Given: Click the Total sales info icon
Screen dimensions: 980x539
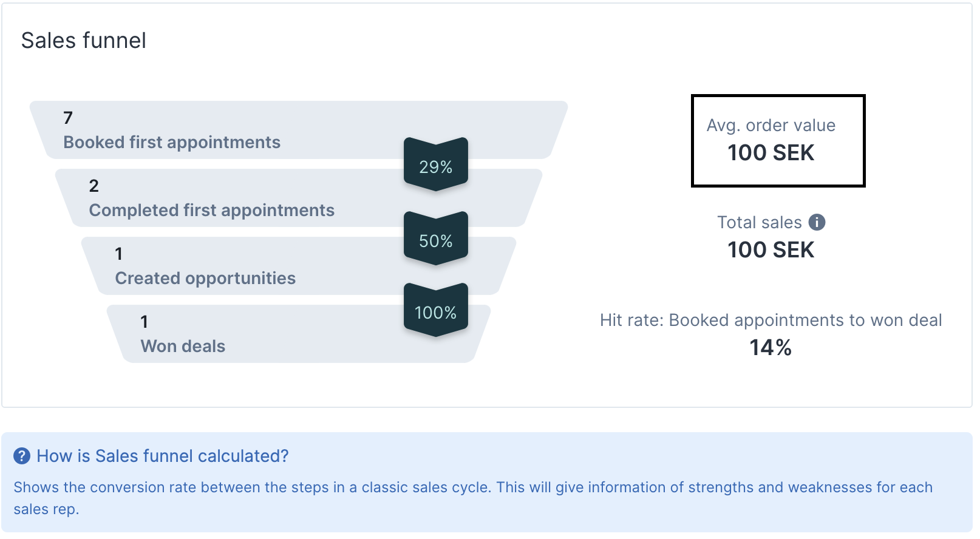Looking at the screenshot, I should [x=817, y=222].
